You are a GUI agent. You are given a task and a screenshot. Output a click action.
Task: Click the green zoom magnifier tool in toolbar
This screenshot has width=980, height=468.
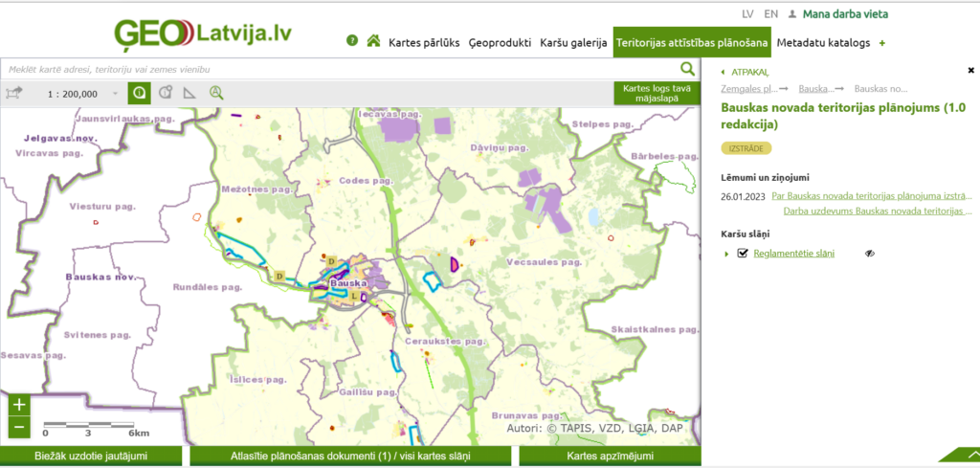tap(216, 93)
